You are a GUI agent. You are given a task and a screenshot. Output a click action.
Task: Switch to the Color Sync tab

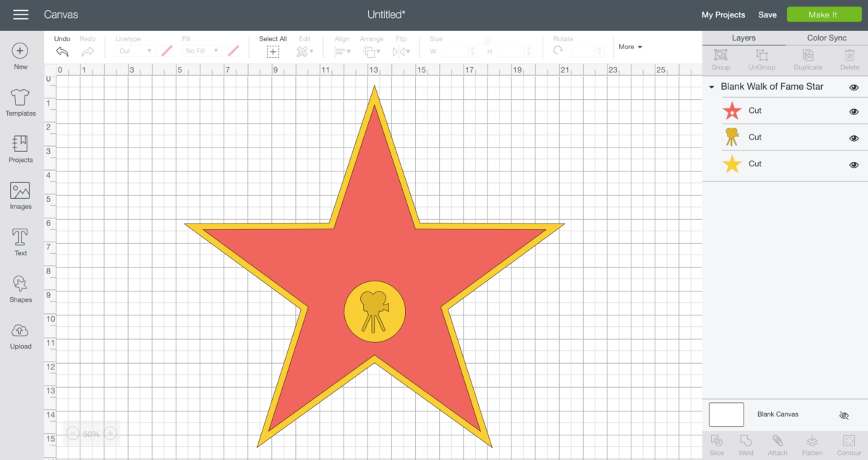[x=827, y=38]
